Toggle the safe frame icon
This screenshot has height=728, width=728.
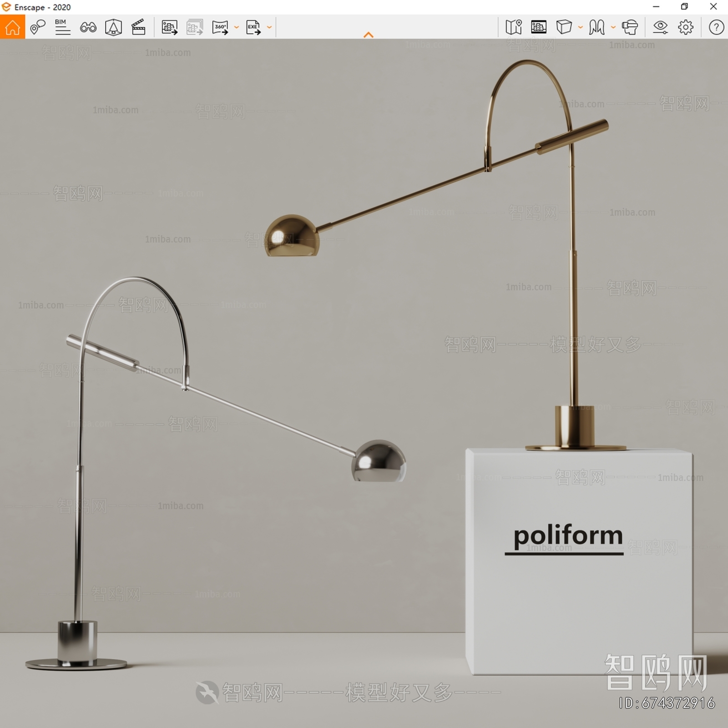click(539, 27)
